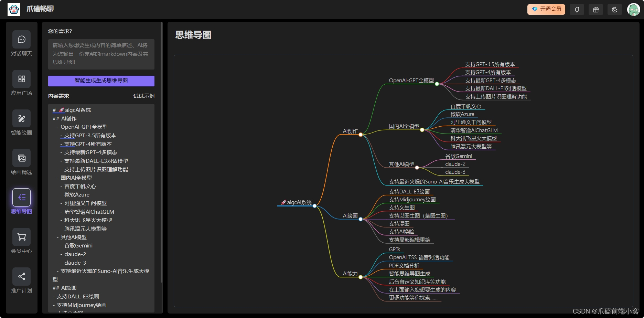The image size is (644, 318).
Task: Click the '# aigcAI系统' heading line in editor
Action: coord(72,110)
